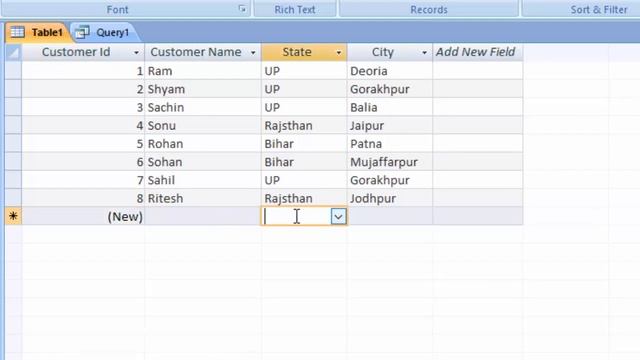Click the empty Customer Name cell of new row
This screenshot has width=640, height=360.
tap(203, 216)
